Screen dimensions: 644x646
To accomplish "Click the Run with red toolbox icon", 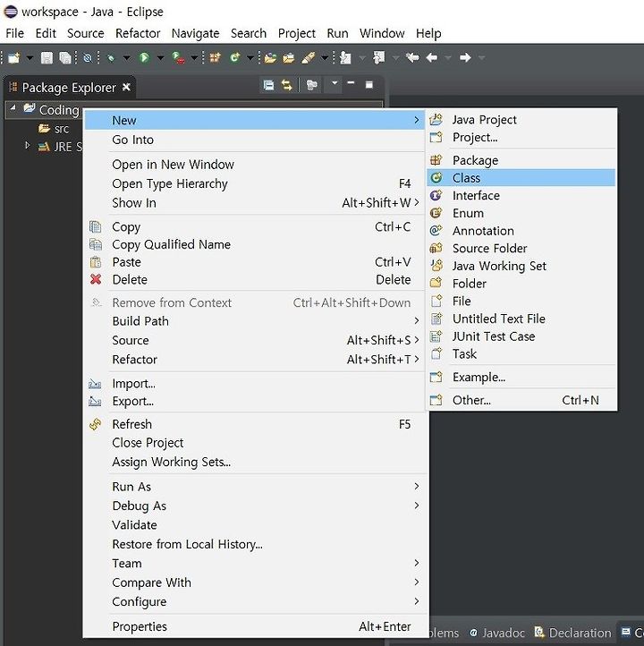I will tap(178, 57).
